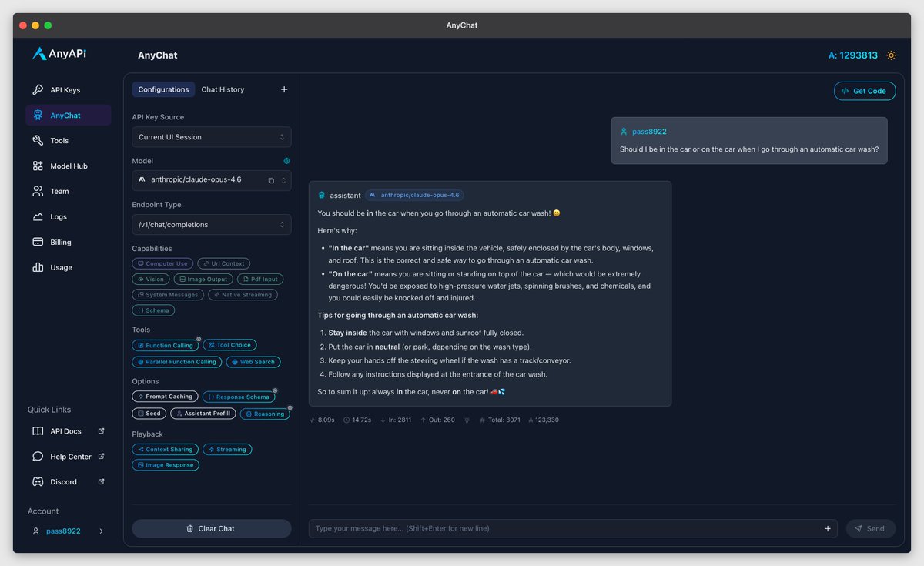924x566 pixels.
Task: Open the Endpoint Type dropdown
Action: pos(212,225)
